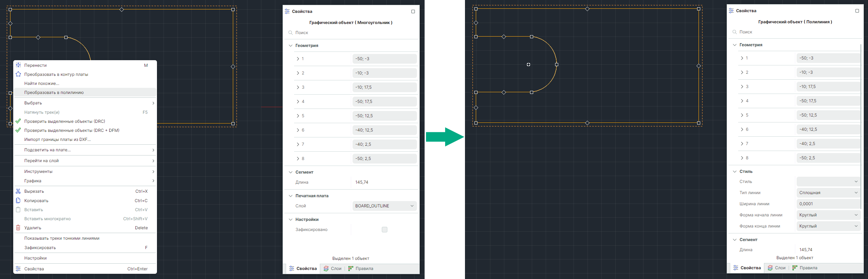
Task: Click the green checkmark for DRC + DFM check
Action: tap(18, 130)
